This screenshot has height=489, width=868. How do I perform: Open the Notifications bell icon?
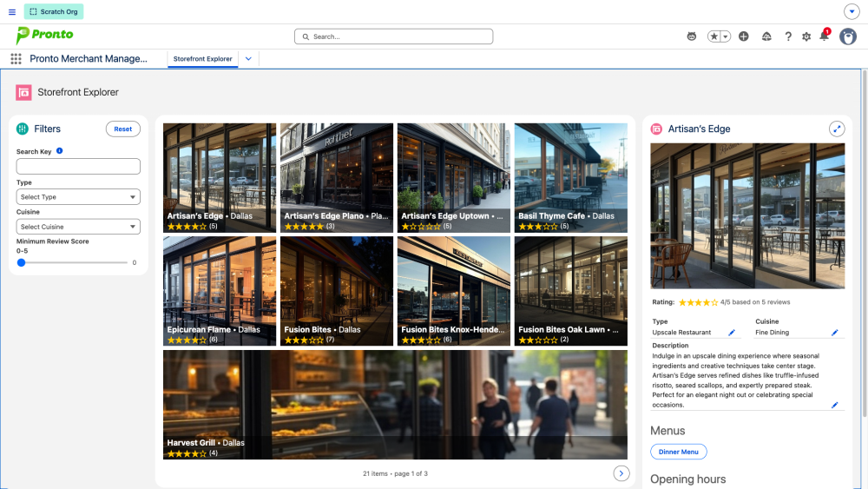point(824,36)
